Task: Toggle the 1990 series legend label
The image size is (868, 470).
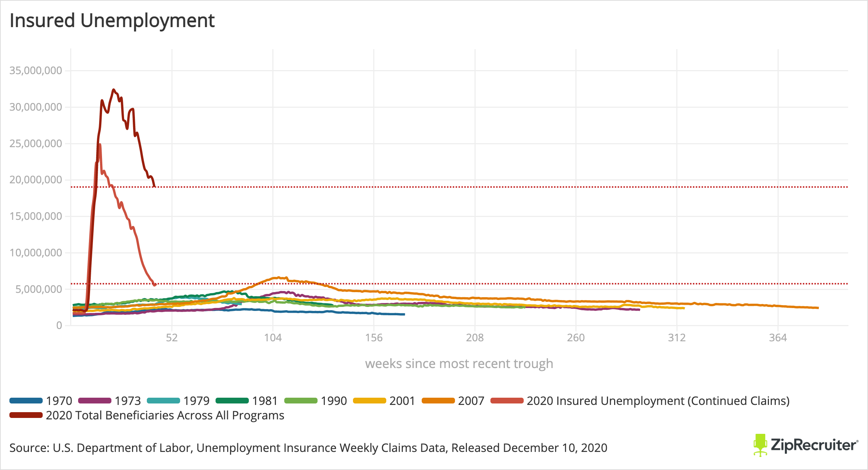Action: point(333,401)
